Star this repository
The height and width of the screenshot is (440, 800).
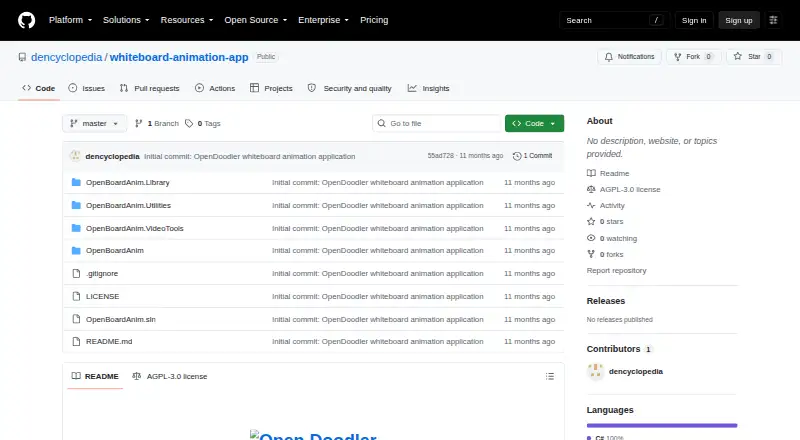click(x=754, y=57)
